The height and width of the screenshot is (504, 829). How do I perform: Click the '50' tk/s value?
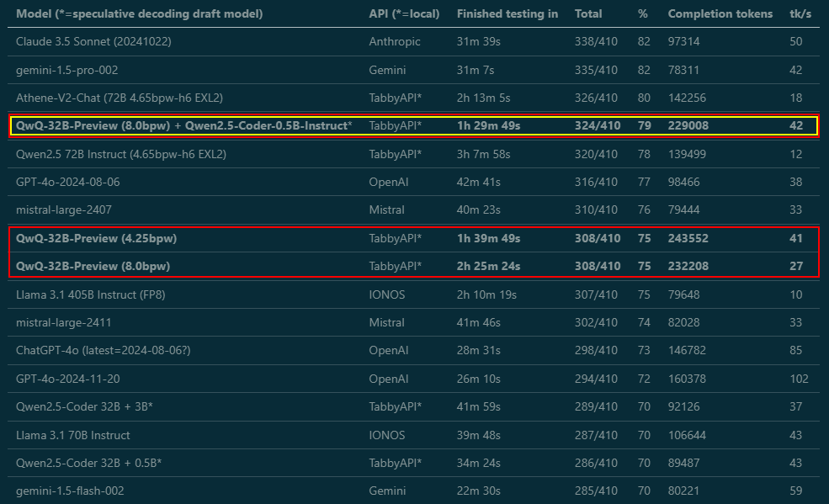[x=795, y=42]
